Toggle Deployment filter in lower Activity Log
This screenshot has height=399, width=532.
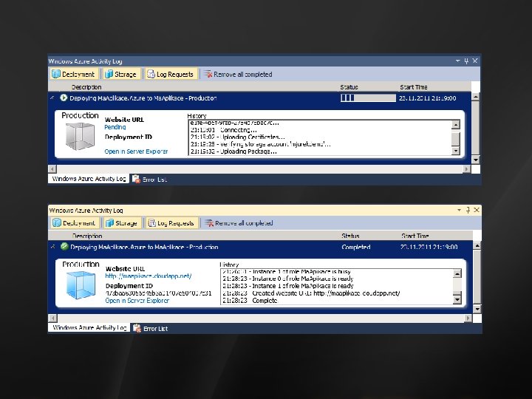pyautogui.click(x=75, y=223)
